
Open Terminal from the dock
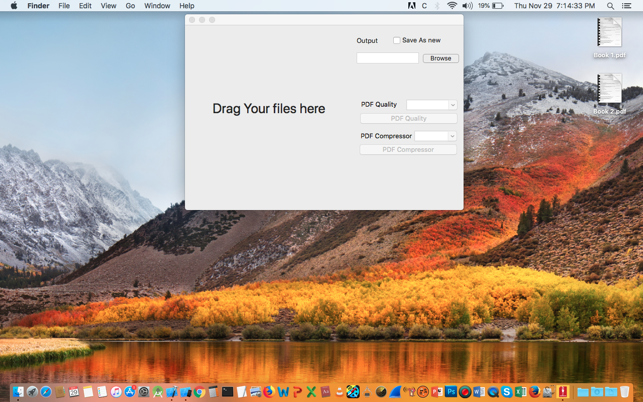228,392
